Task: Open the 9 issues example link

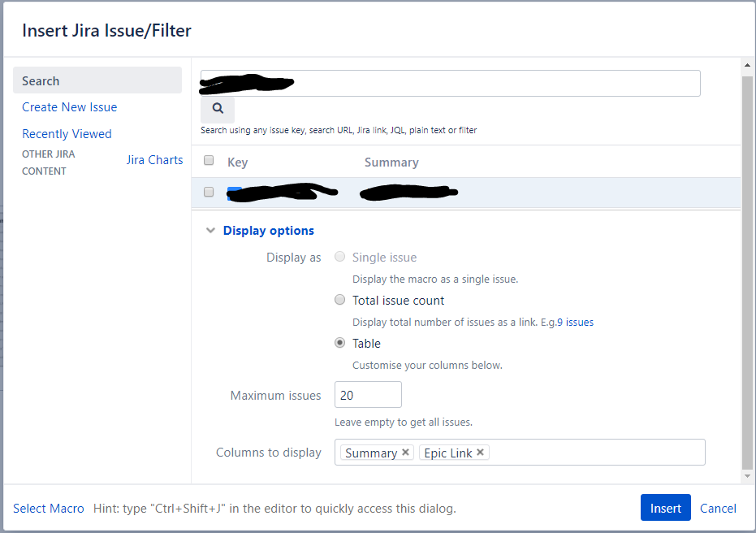Action: 575,323
